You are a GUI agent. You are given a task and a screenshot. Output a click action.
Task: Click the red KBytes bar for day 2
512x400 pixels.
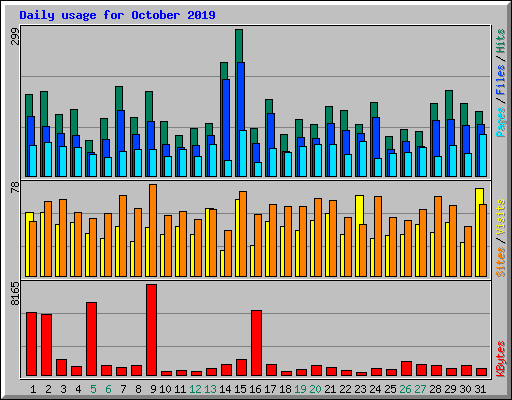coord(46,345)
